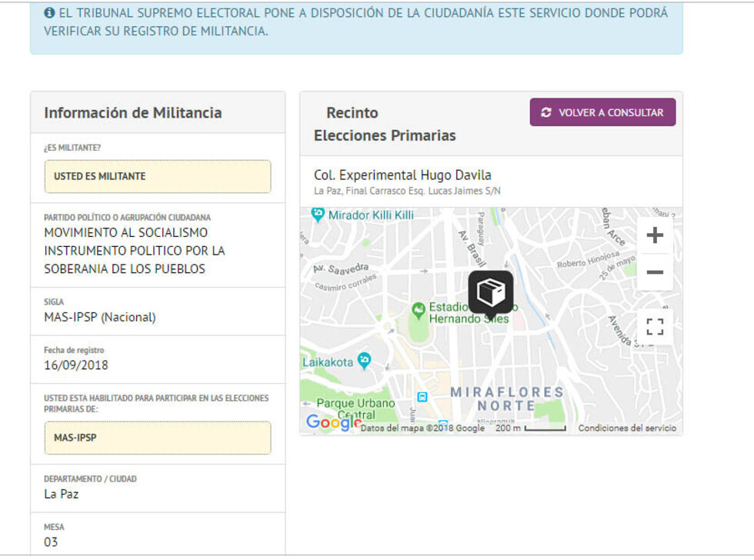Select registration date 16/09/2018
The height and width of the screenshot is (560, 754).
point(76,365)
